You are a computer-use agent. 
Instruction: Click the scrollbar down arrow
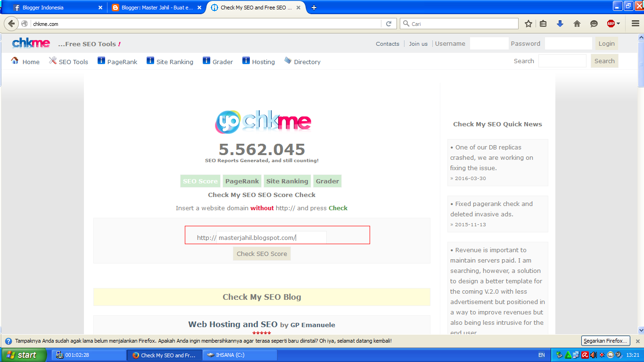[x=641, y=330]
